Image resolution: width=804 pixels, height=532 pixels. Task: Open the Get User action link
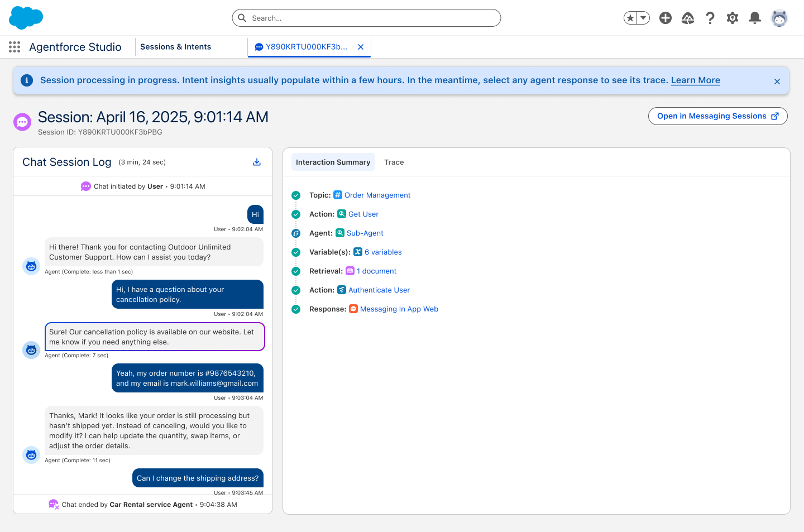point(363,214)
